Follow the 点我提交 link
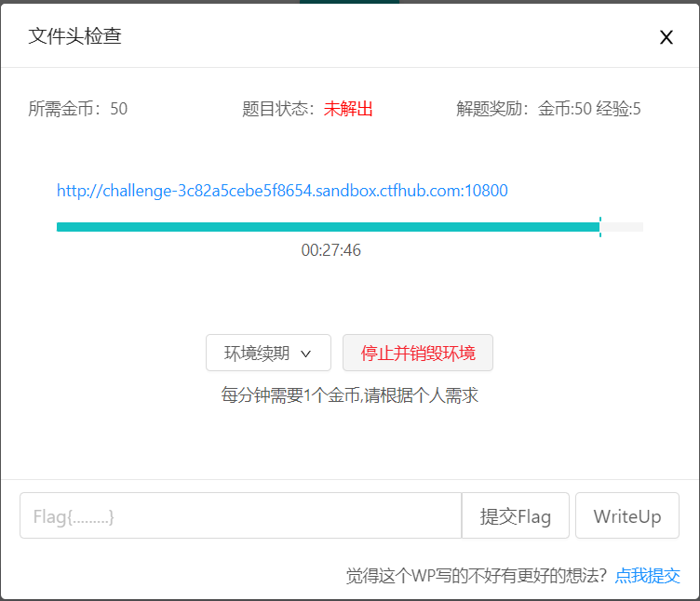 647,575
